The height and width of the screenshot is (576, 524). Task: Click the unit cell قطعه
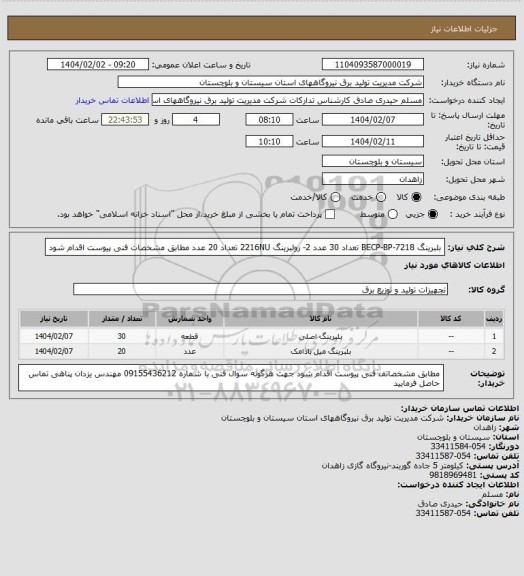click(x=190, y=336)
